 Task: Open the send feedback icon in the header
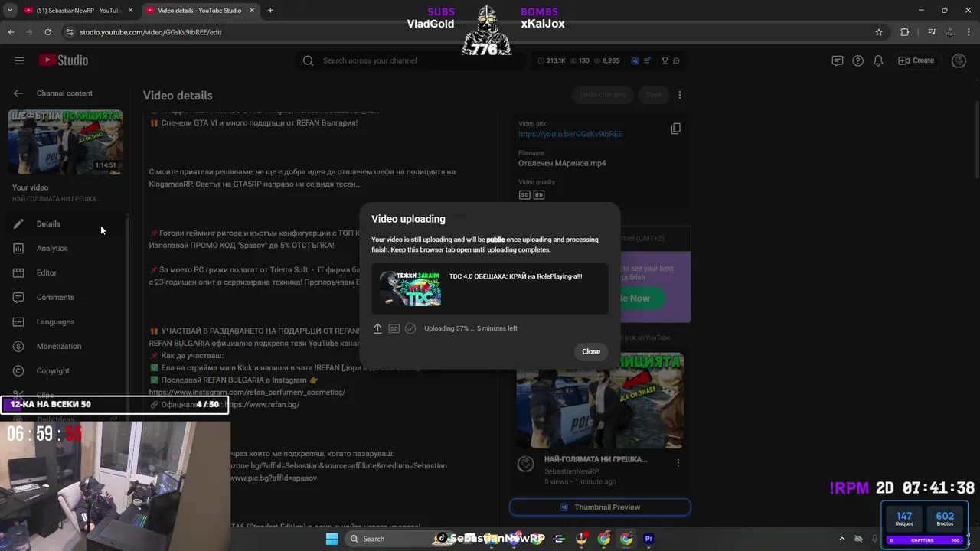pyautogui.click(x=838, y=60)
